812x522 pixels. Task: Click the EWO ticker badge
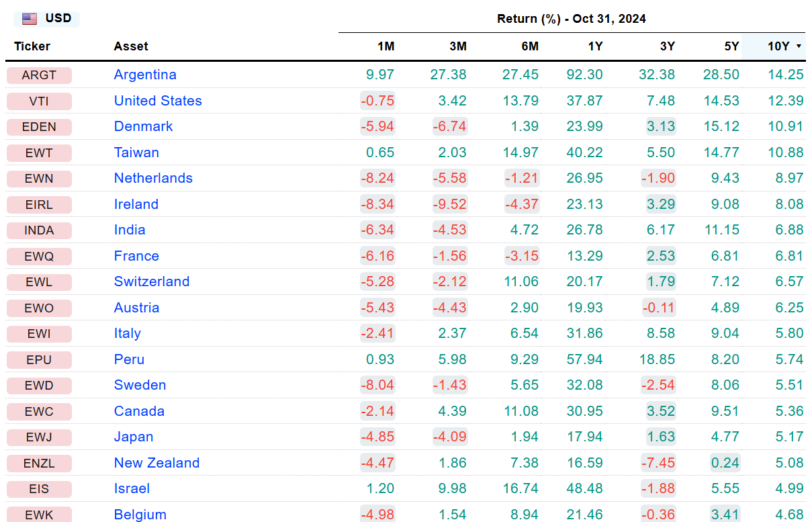[39, 308]
